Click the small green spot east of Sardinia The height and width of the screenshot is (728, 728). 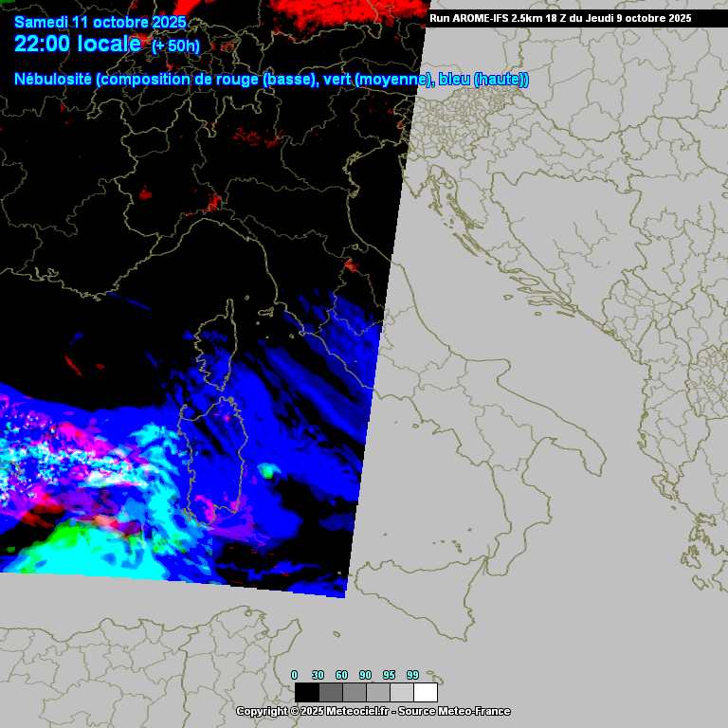click(269, 469)
